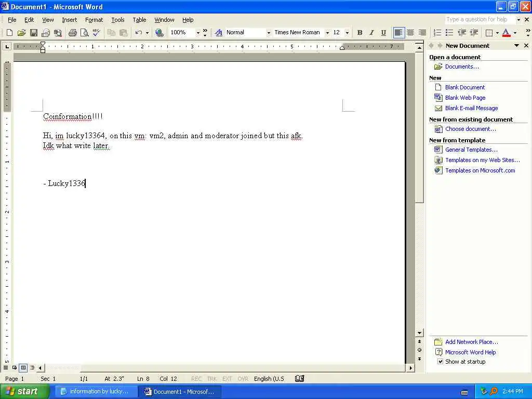Toggle underline formatting

383,33
